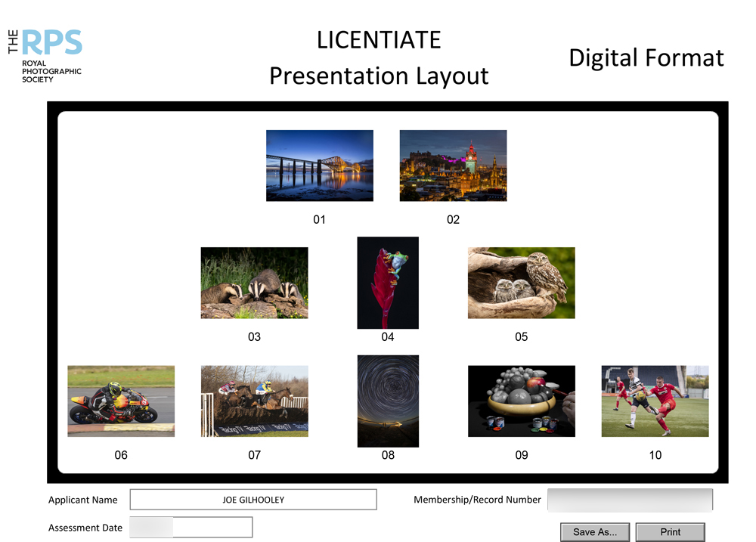The image size is (756, 542).
Task: Select the stacked stones still life 09
Action: point(521,401)
